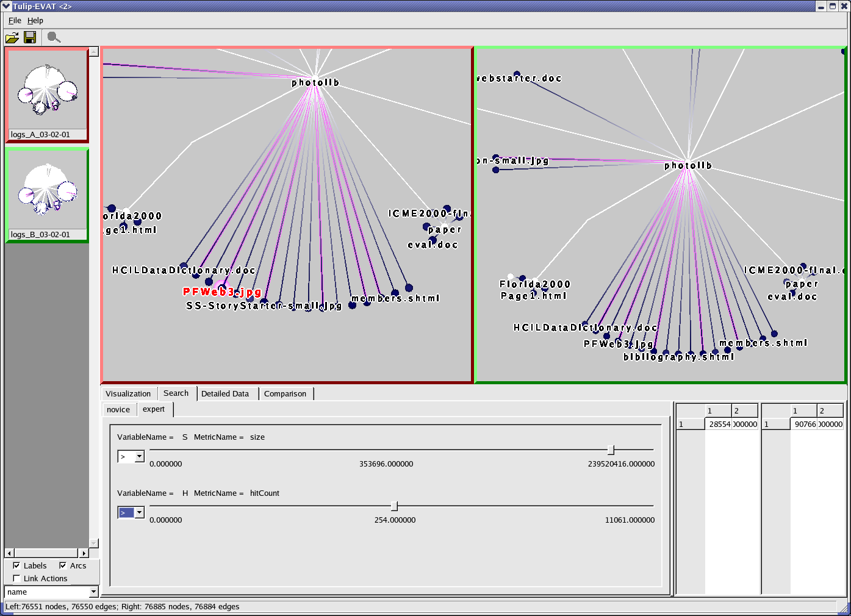This screenshot has width=851, height=616.
Task: Open the Comparison tab
Action: pos(285,393)
